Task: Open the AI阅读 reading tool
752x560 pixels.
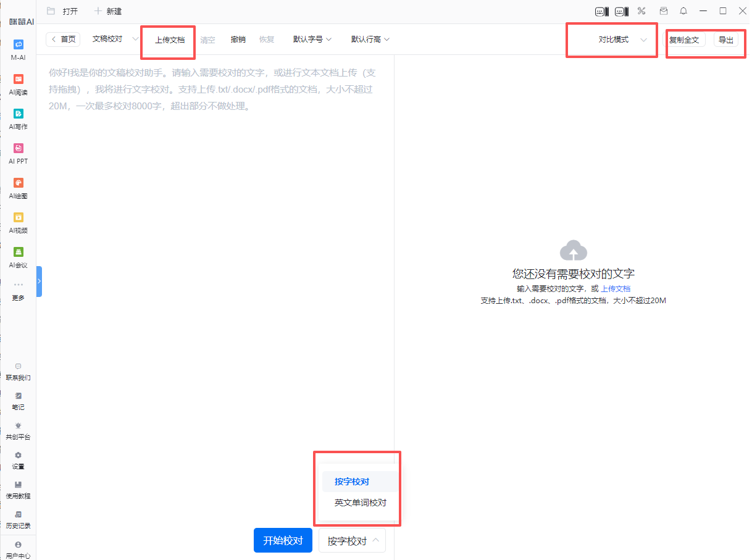Action: [18, 80]
